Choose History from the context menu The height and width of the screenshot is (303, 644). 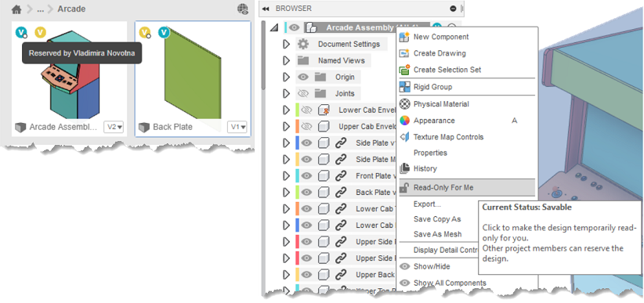pyautogui.click(x=425, y=168)
